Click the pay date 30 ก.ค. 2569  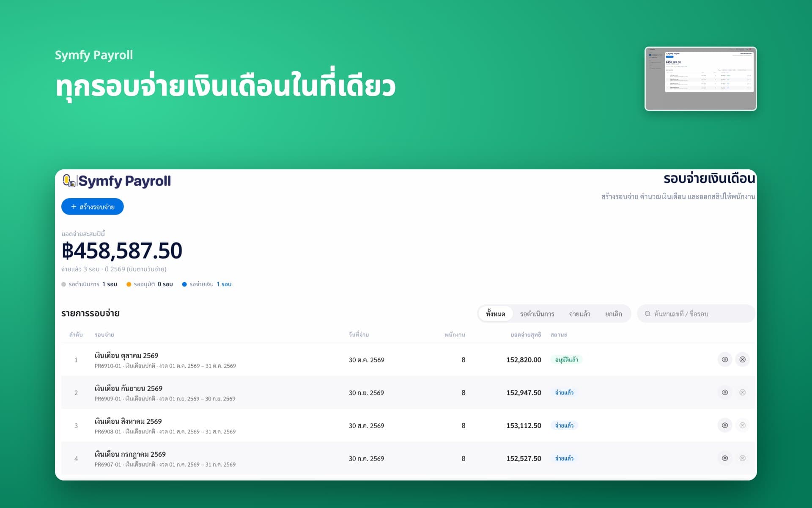(x=366, y=458)
